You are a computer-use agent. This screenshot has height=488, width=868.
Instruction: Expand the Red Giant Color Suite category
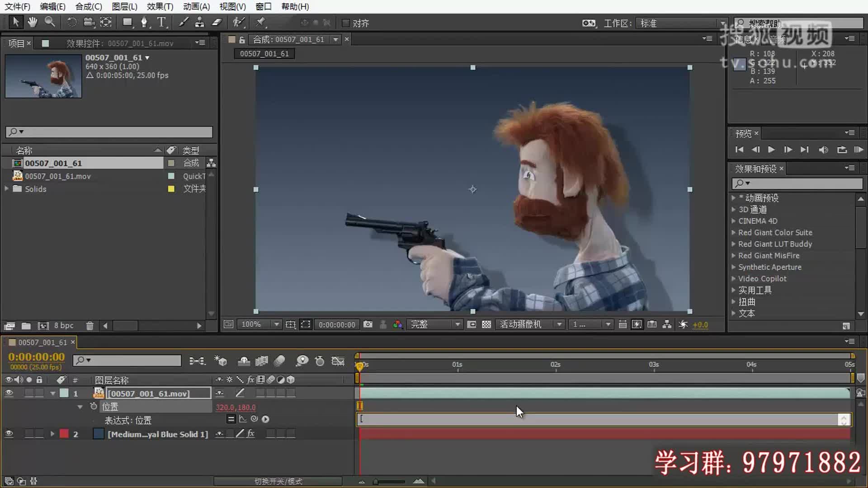733,232
